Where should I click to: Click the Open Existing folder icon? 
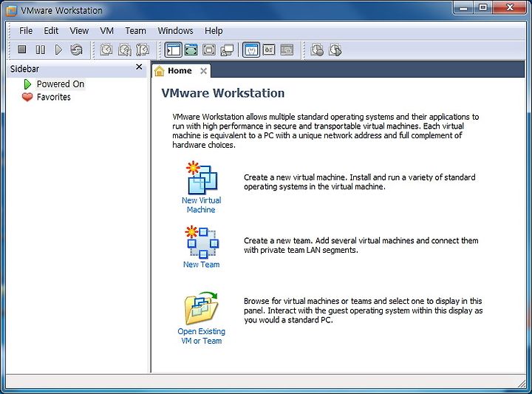click(x=202, y=308)
